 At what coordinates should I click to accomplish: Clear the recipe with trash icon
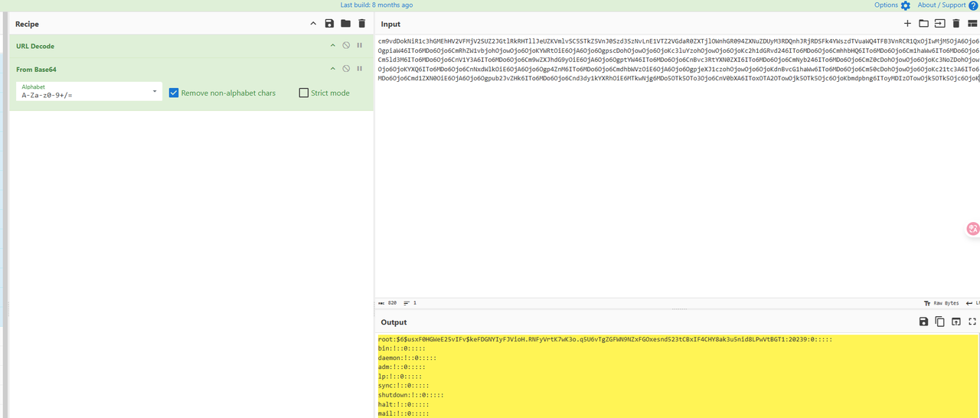362,24
